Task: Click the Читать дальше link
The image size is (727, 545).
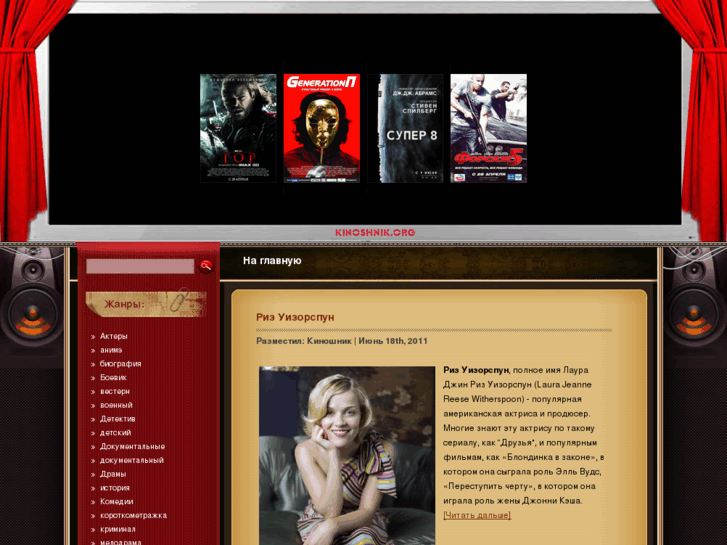Action: 477,515
